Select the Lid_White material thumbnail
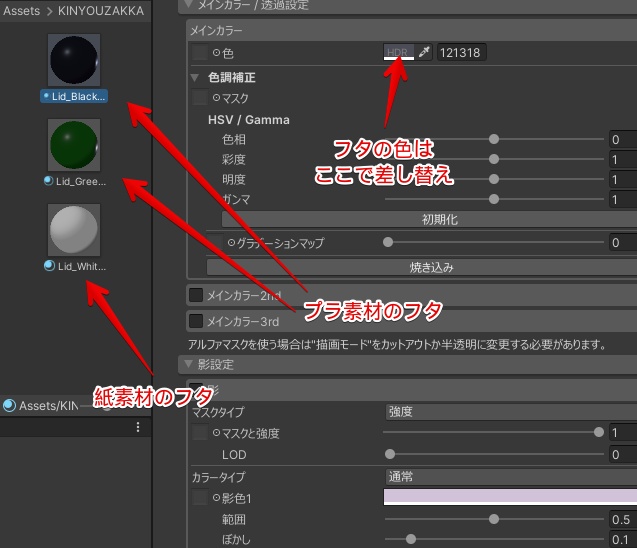This screenshot has height=548, width=637. pos(74,230)
